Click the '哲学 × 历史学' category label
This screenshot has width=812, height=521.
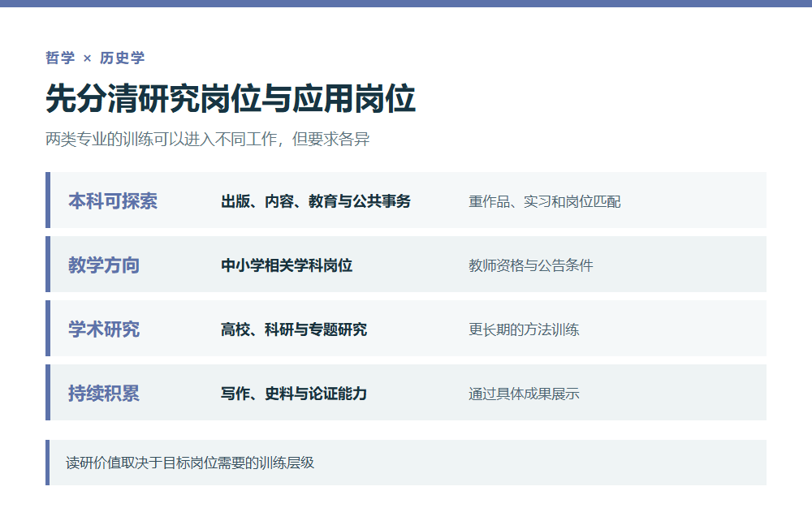95,58
